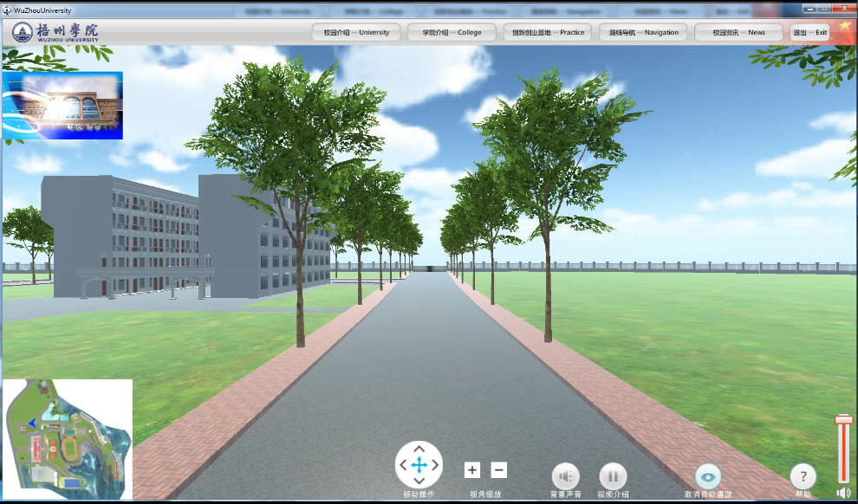Click the Exit button

810,32
